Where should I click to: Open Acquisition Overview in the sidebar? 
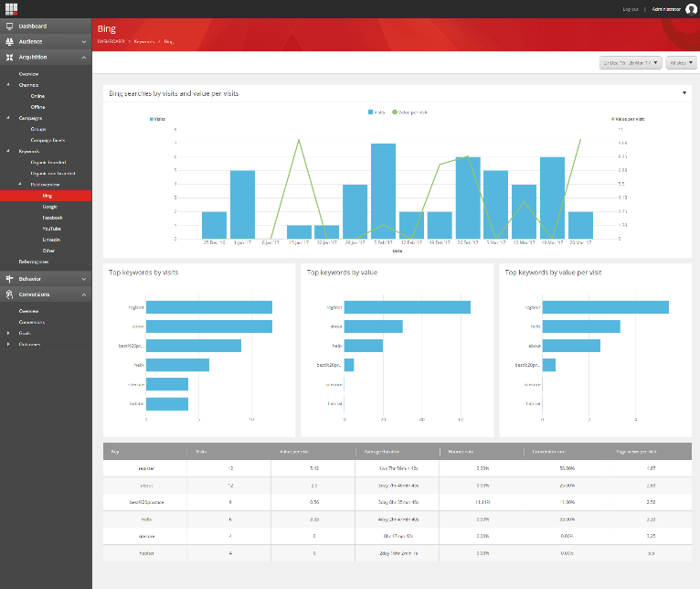(28, 74)
